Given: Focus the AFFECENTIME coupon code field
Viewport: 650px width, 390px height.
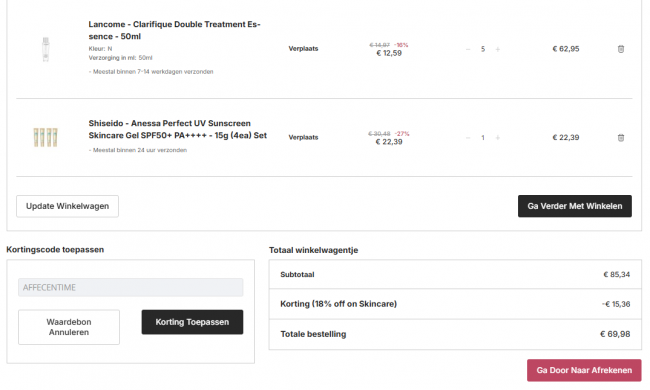Looking at the screenshot, I should point(131,287).
